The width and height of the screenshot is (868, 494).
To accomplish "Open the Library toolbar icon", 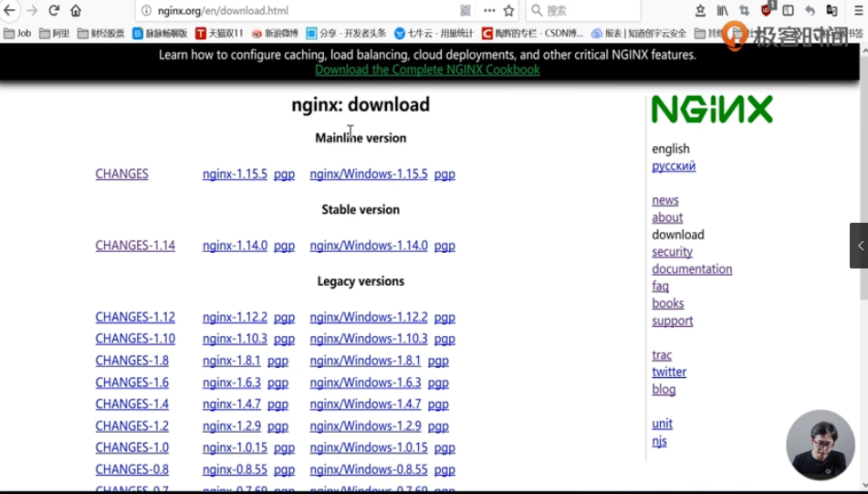I will tap(722, 11).
